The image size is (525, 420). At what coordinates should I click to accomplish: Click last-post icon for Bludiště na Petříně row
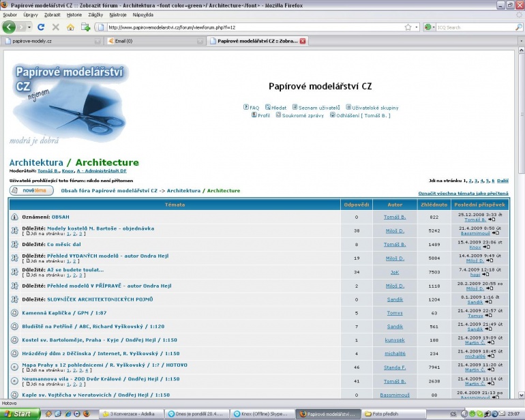point(488,329)
